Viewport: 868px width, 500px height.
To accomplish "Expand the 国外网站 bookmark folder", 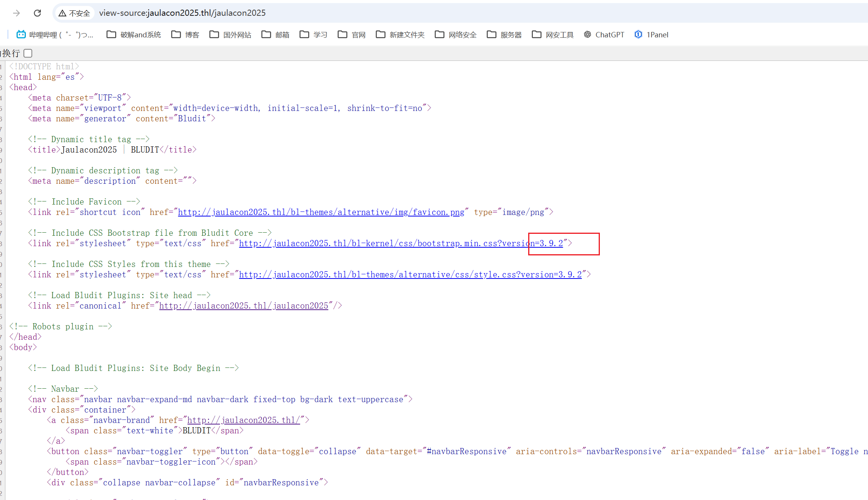I will pos(230,35).
